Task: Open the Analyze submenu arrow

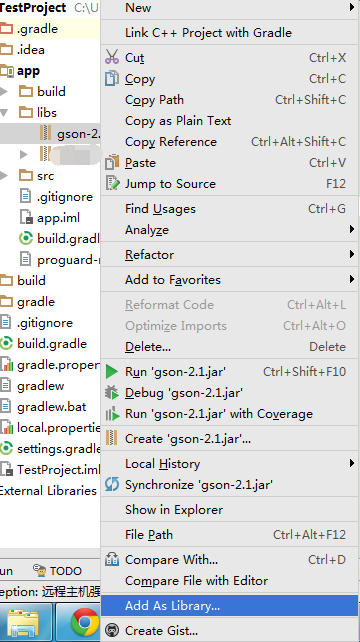Action: 352,229
